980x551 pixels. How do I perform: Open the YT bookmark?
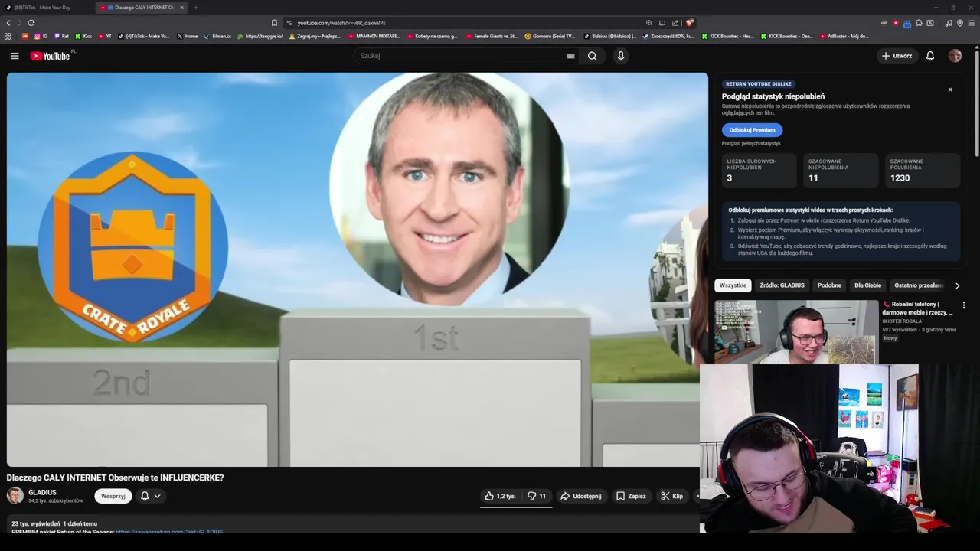coord(104,36)
